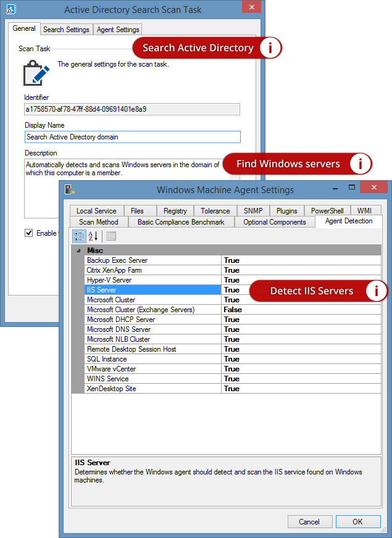
Task: Select the Optional Components tab
Action: coord(275,222)
